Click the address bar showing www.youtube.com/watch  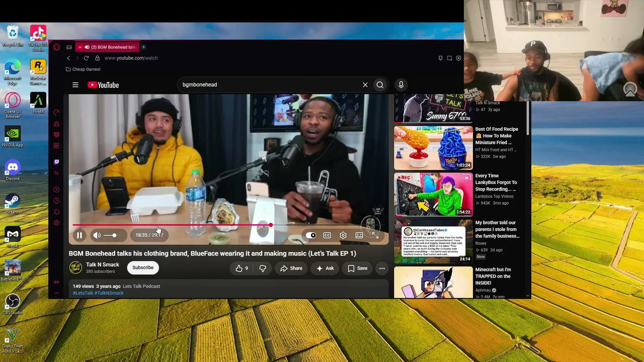[x=131, y=58]
